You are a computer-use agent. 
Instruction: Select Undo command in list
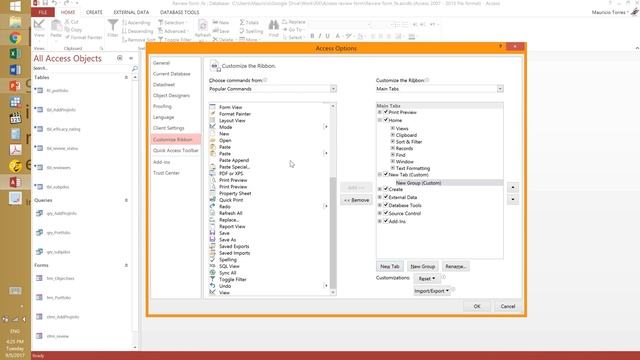tap(225, 286)
